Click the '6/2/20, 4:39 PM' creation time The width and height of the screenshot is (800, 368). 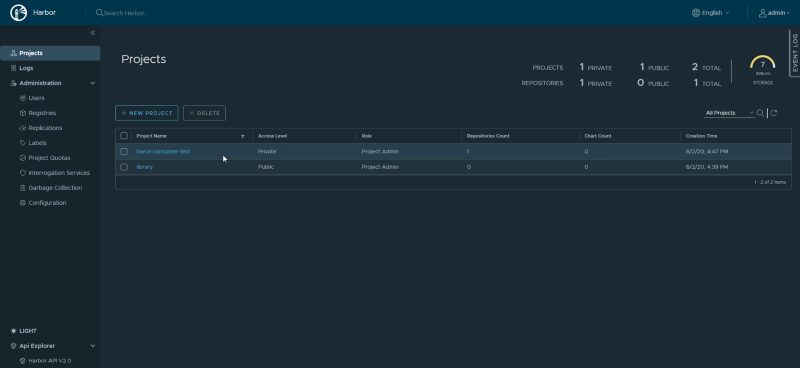click(x=707, y=167)
